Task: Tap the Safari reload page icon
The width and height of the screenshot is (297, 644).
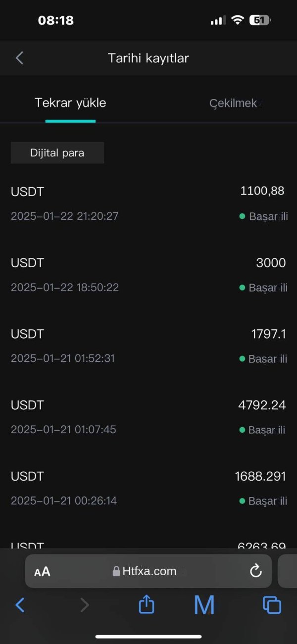Action: (x=255, y=571)
